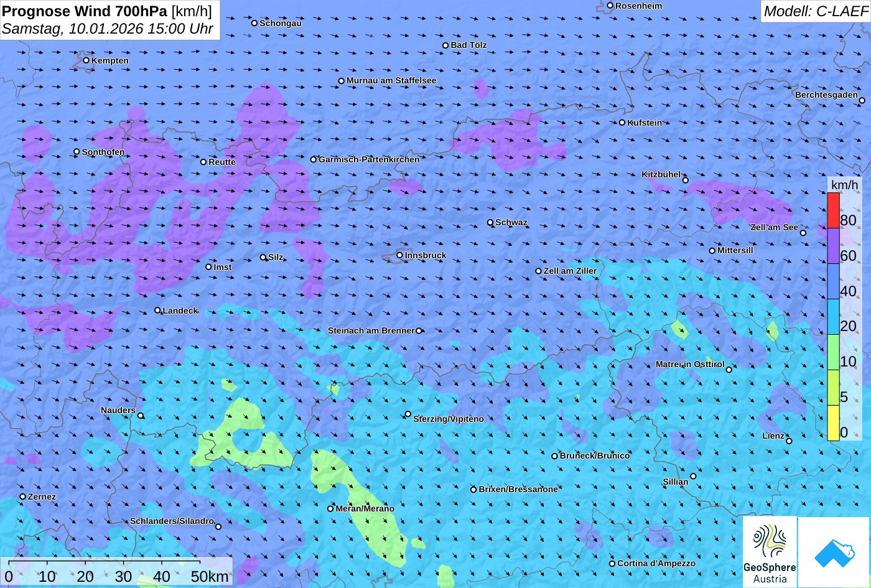This screenshot has width=871, height=588.
Task: Select the purple 60 km/h legend swatch
Action: pyautogui.click(x=834, y=246)
